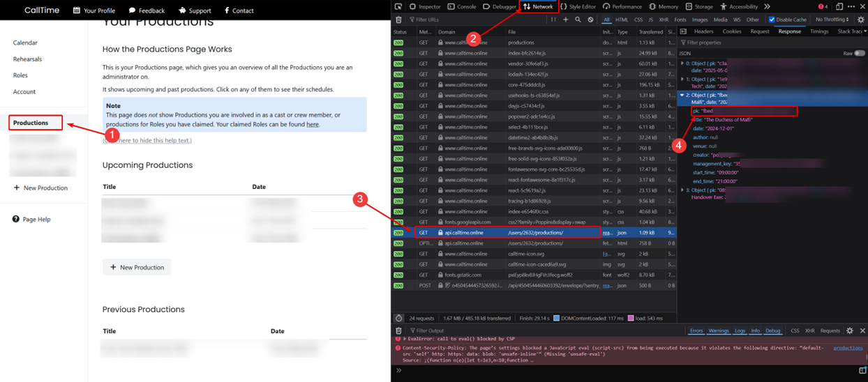This screenshot has width=868, height=382.
Task: Switch to the Console tab
Action: tap(461, 7)
